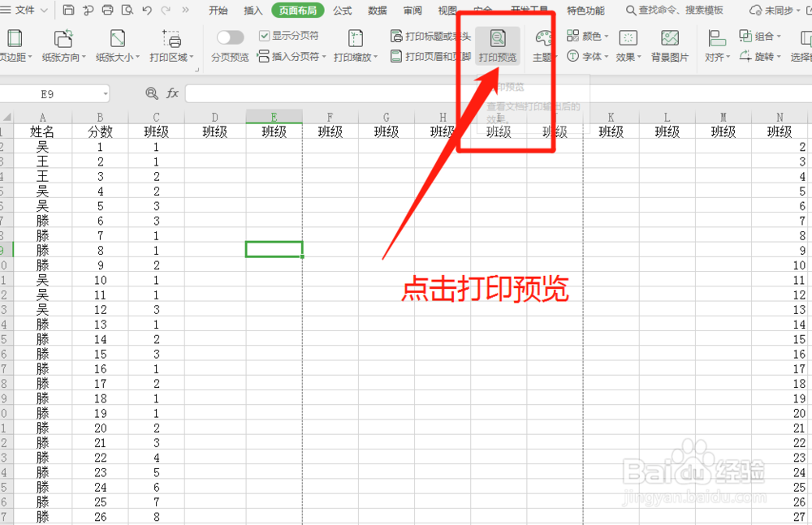The width and height of the screenshot is (812, 525).
Task: Select column G header
Action: coord(387,117)
